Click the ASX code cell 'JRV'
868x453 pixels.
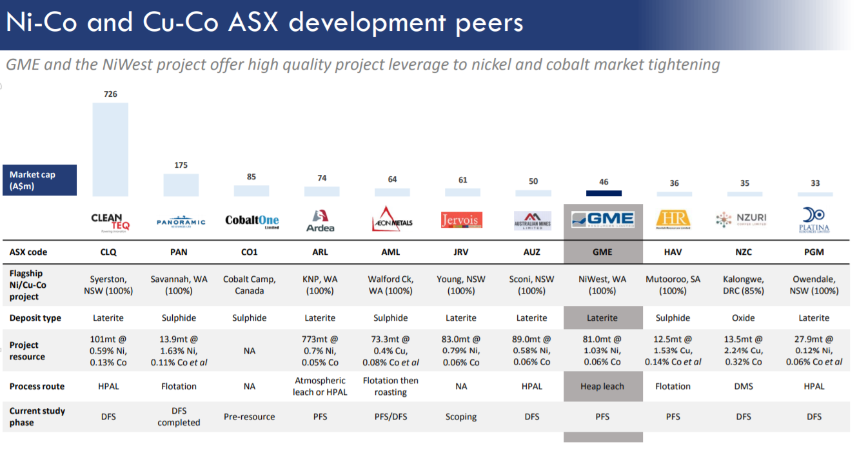[x=461, y=252]
